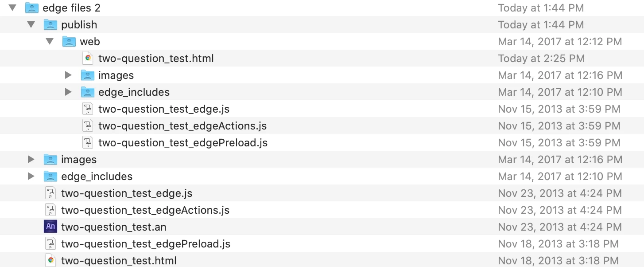
Task: Collapse the edge files 2 folder
Action: [x=12, y=8]
